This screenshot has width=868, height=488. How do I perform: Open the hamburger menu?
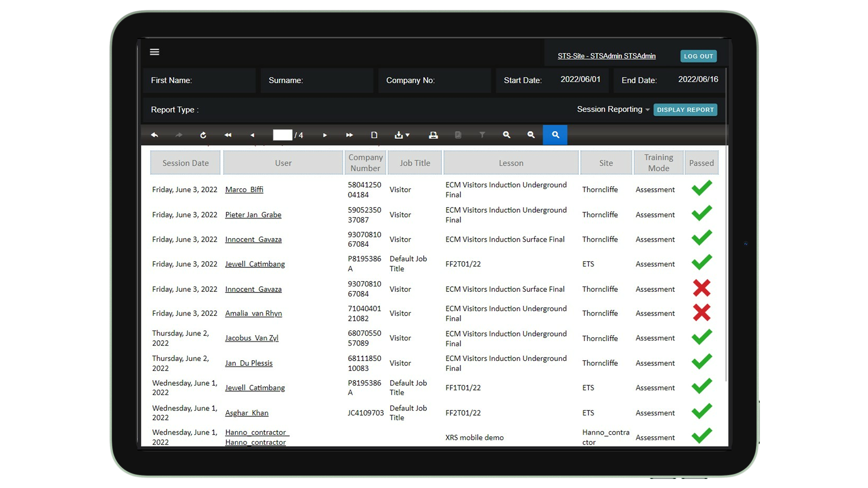pyautogui.click(x=155, y=52)
